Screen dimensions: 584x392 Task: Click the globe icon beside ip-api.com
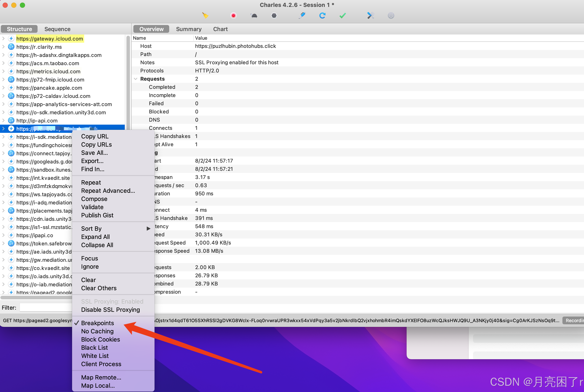(x=11, y=121)
